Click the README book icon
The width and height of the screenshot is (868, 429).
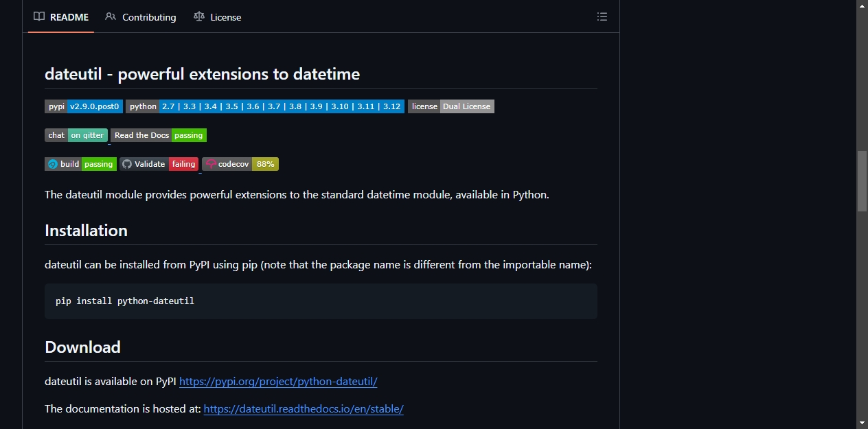39,16
